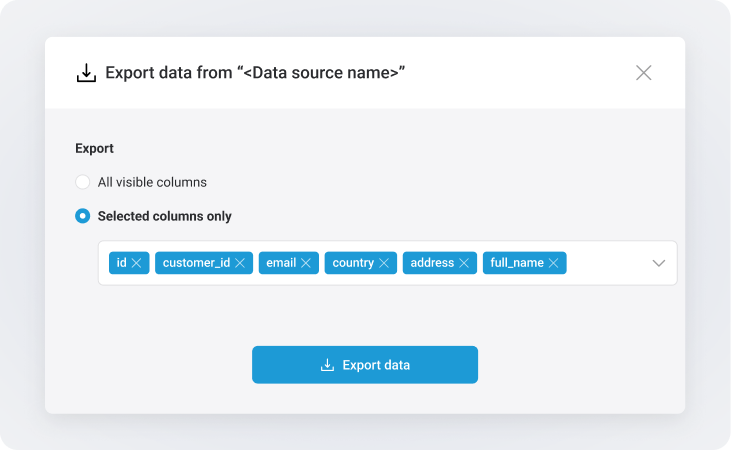Choose the Selected columns only radio option

point(83,216)
